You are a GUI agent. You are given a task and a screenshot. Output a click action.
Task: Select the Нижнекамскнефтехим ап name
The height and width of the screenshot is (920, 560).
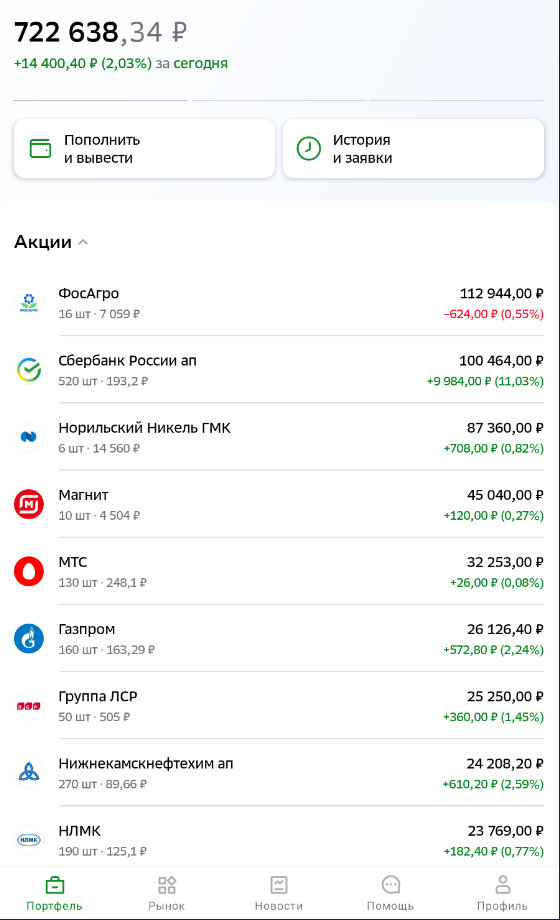[x=146, y=764]
